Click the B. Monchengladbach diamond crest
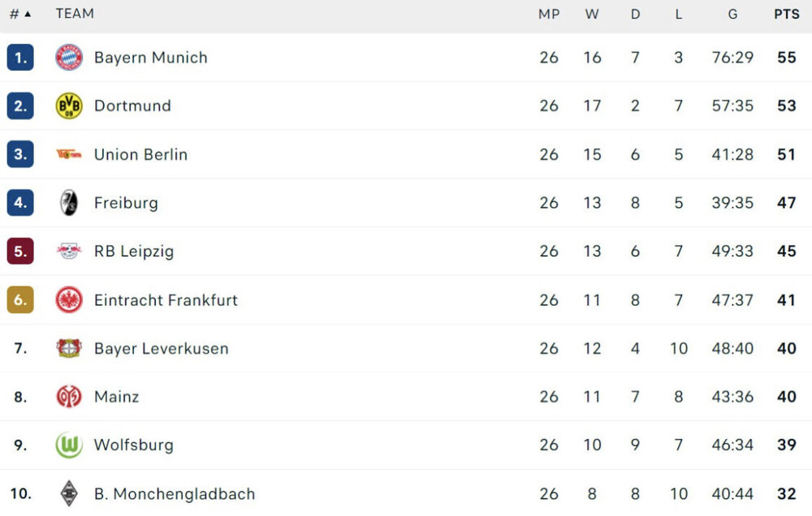Viewport: 812px width, 516px height. 69,493
